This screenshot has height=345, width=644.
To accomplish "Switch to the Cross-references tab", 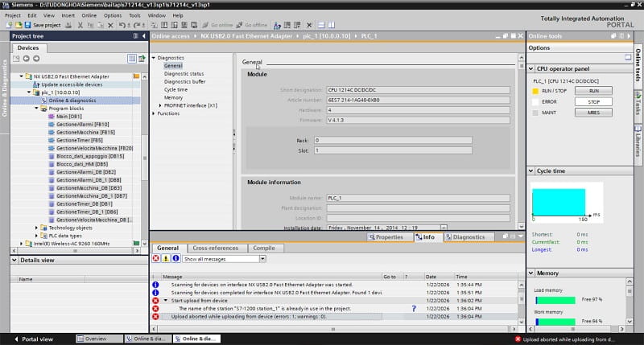I will pos(215,248).
